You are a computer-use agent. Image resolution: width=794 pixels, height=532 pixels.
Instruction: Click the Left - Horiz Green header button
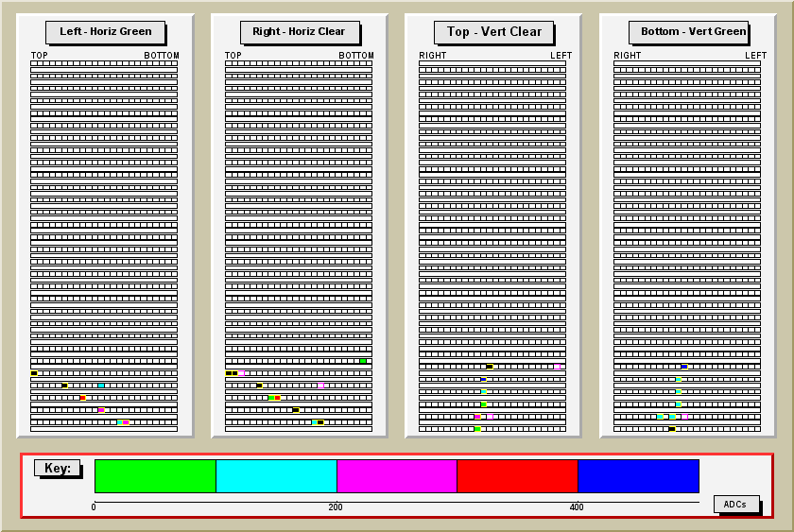[105, 32]
